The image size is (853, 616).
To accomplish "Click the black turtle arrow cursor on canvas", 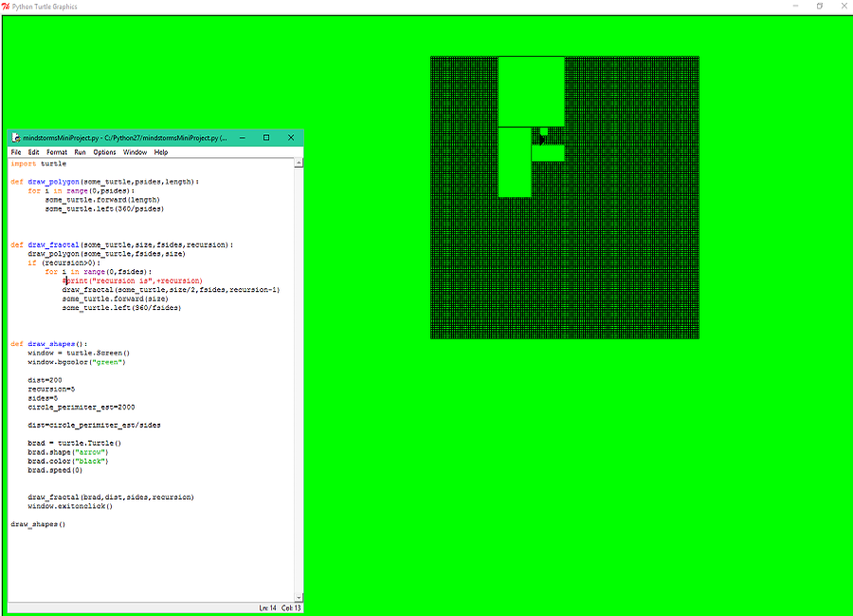I will 543,140.
